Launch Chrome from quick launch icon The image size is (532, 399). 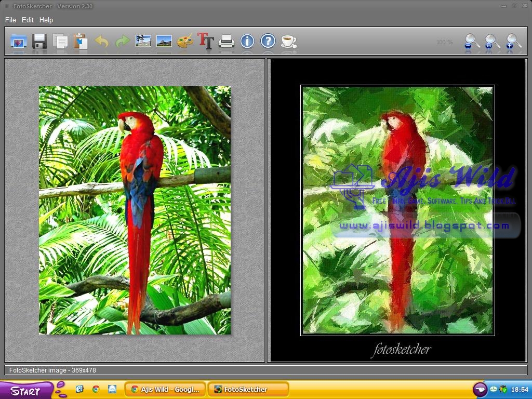[96, 389]
